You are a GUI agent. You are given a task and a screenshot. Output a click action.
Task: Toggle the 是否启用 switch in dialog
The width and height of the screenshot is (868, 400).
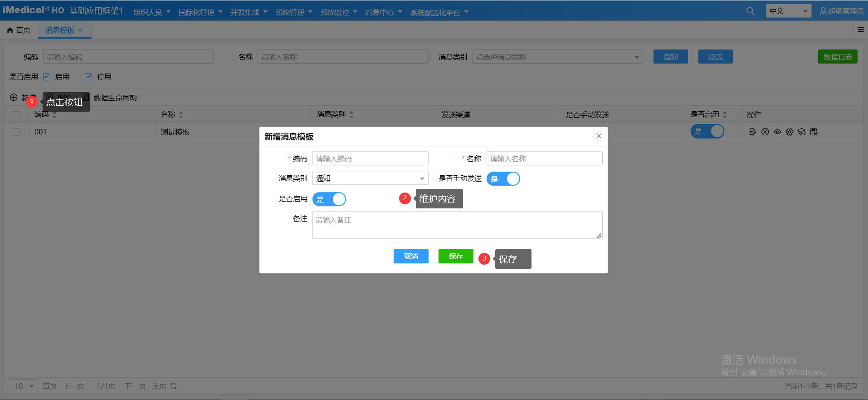click(329, 199)
